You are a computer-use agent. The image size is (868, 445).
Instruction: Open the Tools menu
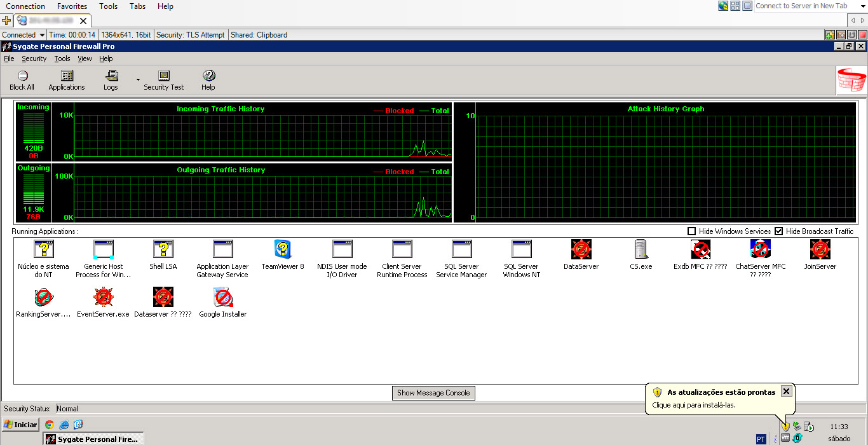tap(62, 58)
